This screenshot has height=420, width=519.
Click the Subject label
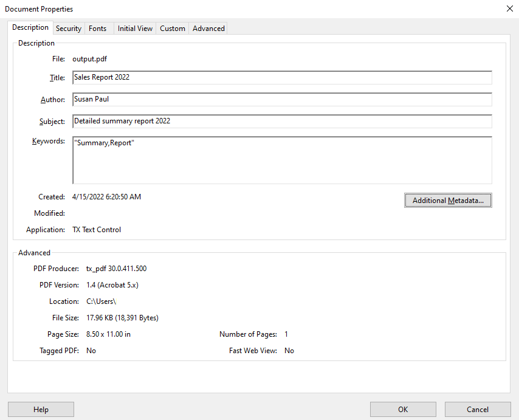click(52, 122)
